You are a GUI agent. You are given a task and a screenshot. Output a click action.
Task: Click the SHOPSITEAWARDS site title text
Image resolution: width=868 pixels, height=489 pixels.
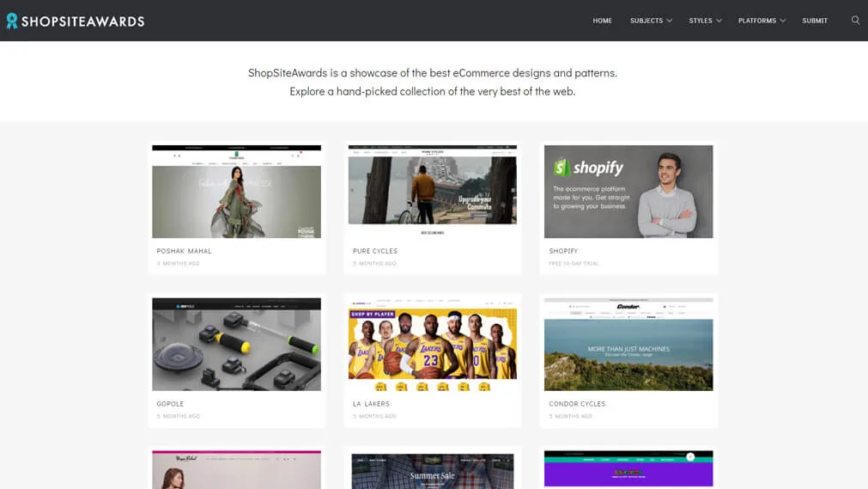pyautogui.click(x=83, y=21)
